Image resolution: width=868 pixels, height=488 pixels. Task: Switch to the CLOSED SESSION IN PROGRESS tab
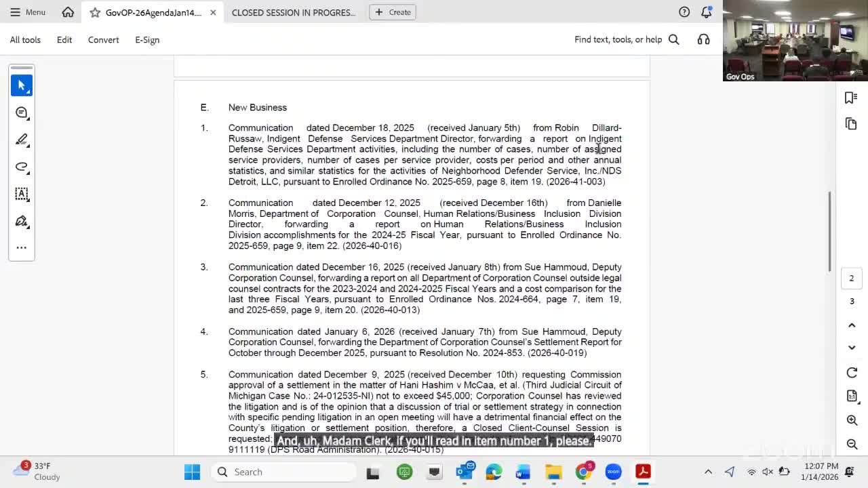[293, 12]
